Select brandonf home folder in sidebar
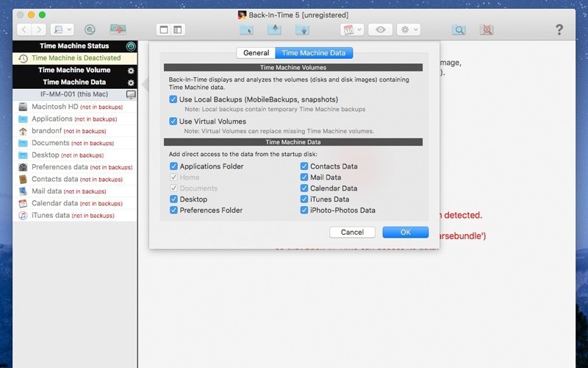588x368 pixels. [75, 131]
